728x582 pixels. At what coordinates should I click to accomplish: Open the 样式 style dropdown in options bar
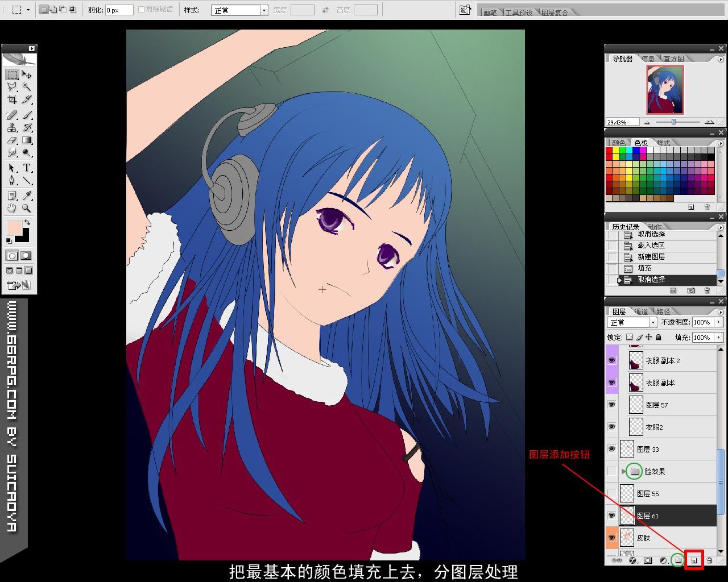(x=239, y=10)
